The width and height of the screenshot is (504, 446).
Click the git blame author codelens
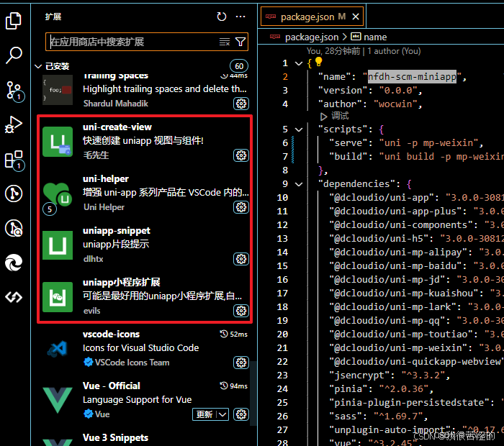coord(364,51)
